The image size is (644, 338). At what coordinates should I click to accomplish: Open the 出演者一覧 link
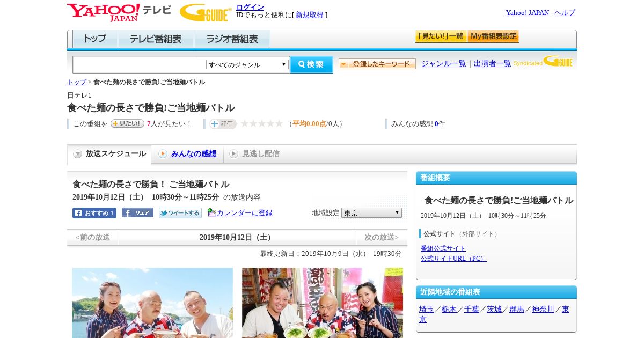(493, 64)
